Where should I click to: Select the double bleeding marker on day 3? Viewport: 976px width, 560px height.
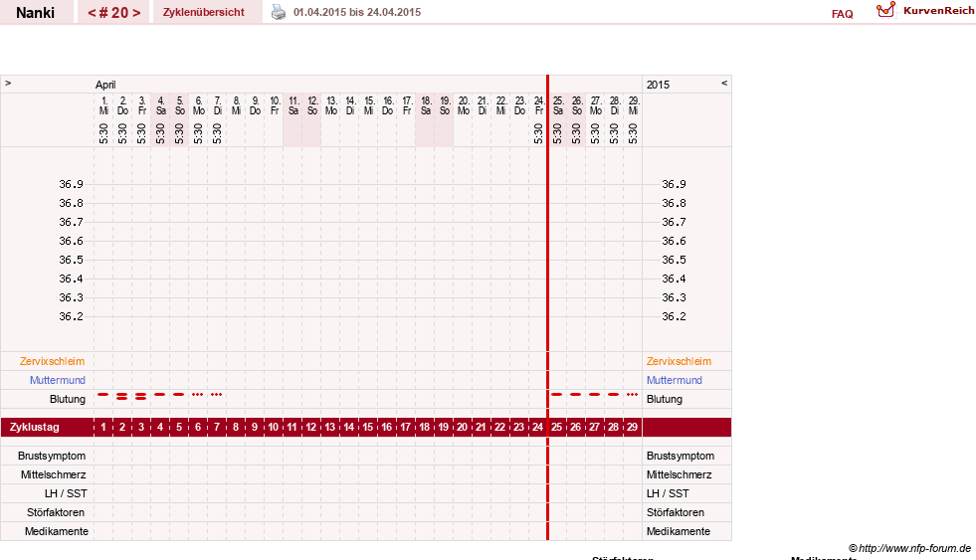click(x=141, y=396)
